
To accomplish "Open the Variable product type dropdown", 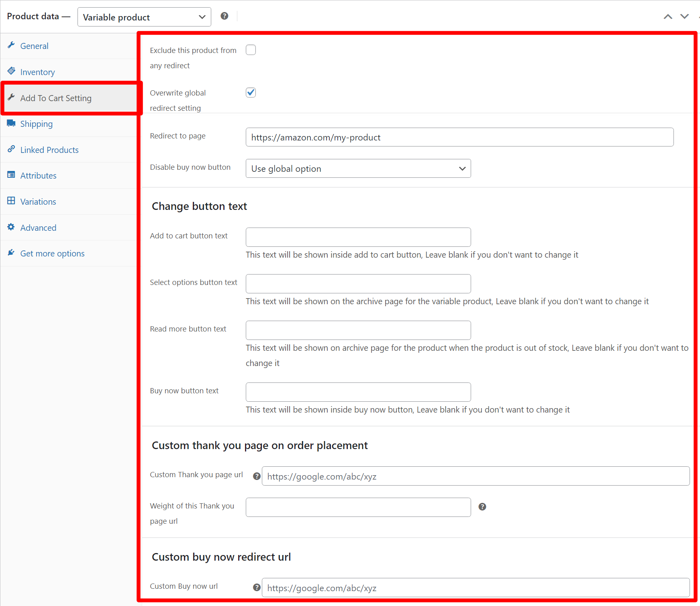I will pyautogui.click(x=144, y=17).
